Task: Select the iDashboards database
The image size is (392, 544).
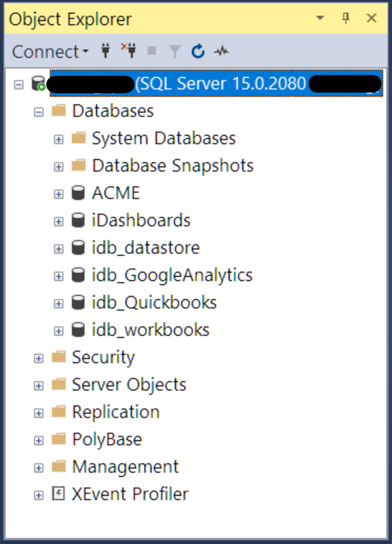Action: tap(141, 220)
